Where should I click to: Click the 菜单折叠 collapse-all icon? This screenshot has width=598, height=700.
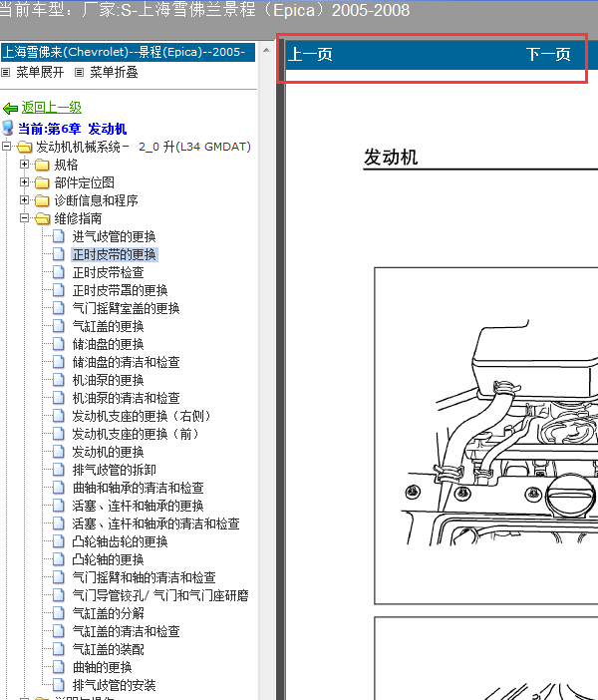tap(79, 73)
